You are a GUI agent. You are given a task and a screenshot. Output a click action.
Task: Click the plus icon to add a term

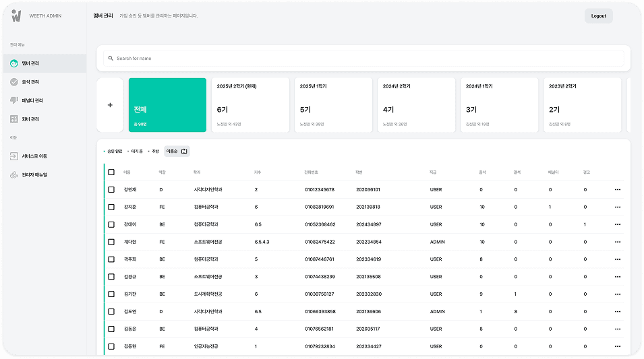[x=110, y=105]
